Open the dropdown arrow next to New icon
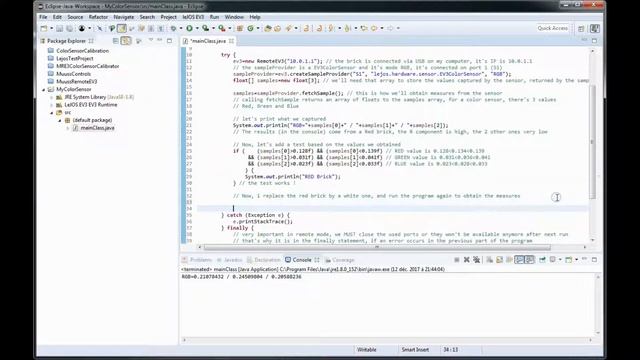Screen dimensions: 640x360 51,28
